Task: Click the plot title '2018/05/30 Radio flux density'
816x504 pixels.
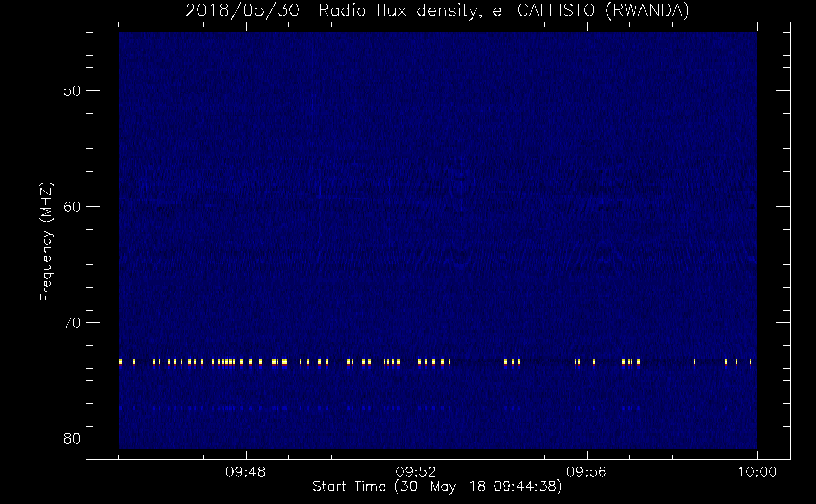Action: click(437, 10)
